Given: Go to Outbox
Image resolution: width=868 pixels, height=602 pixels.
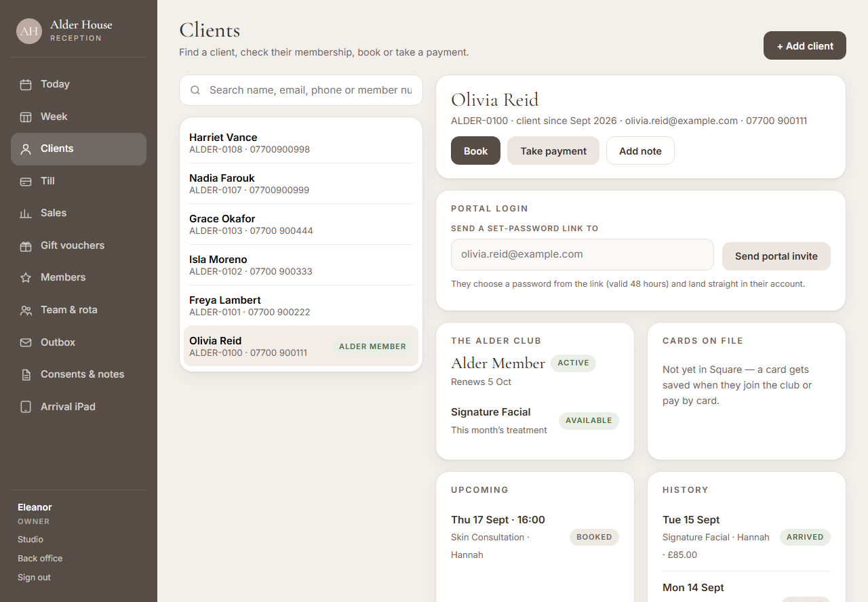Looking at the screenshot, I should tap(79, 342).
